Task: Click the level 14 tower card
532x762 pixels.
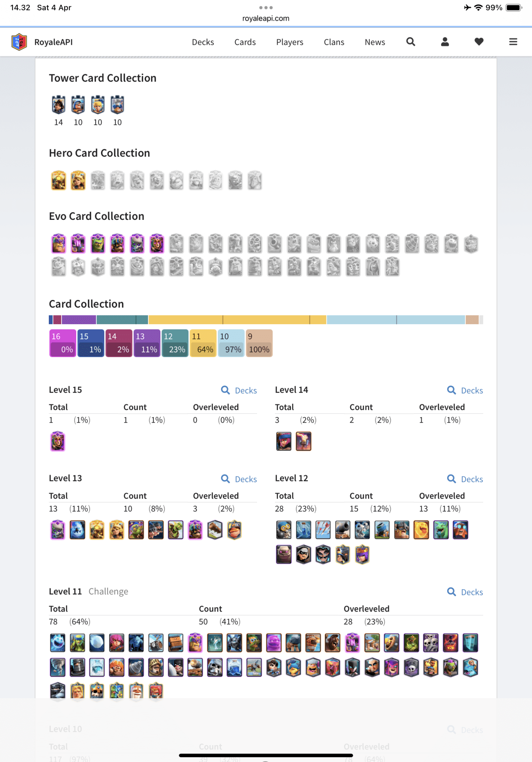Action: pos(59,105)
